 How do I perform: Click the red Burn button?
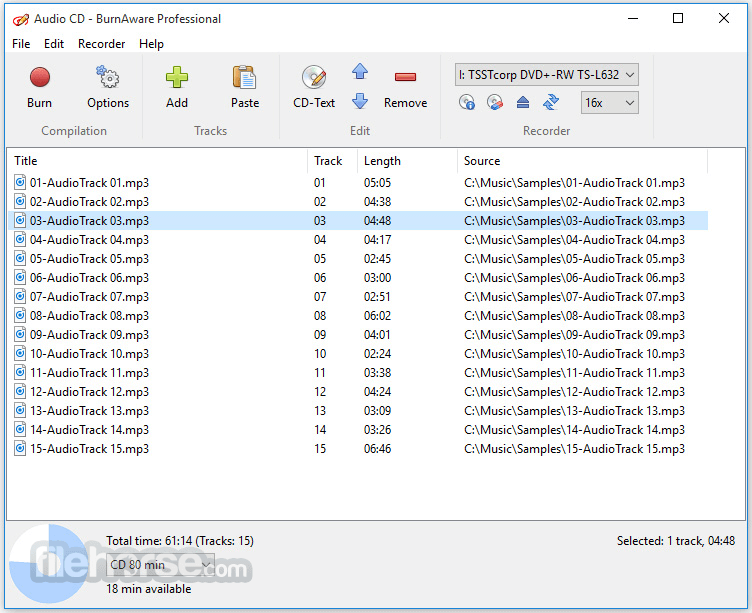coord(39,87)
